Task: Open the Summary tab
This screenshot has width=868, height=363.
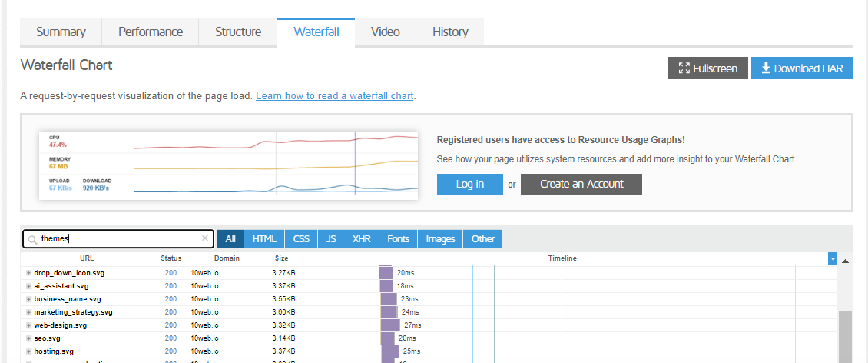Action: point(61,32)
